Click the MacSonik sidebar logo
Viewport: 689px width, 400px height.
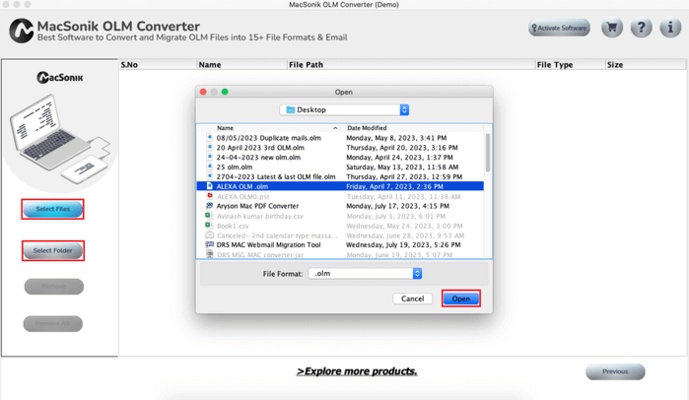[x=60, y=78]
